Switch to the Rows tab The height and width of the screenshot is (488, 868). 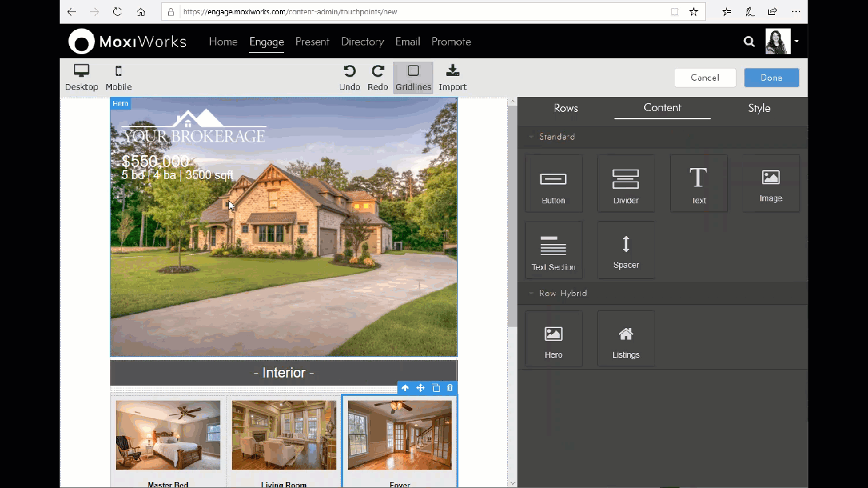point(566,108)
